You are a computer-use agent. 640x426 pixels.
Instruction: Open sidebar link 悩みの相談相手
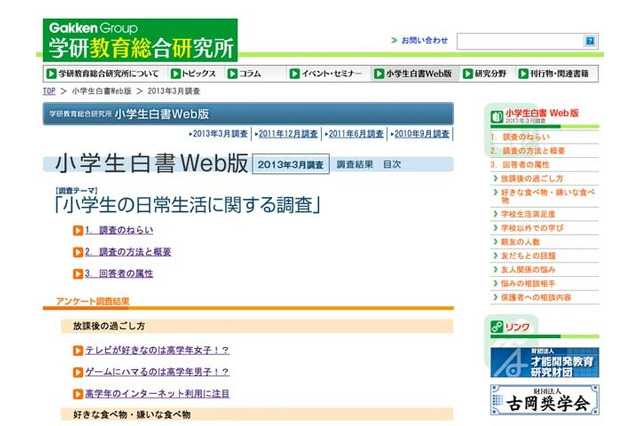(x=528, y=283)
